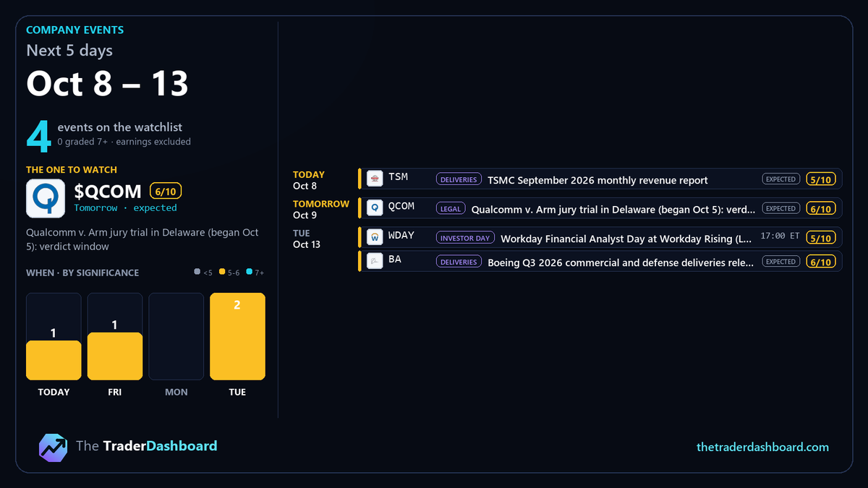This screenshot has width=868, height=488.
Task: Select the DELIVERIES tag on the BA row
Action: pyautogui.click(x=459, y=262)
